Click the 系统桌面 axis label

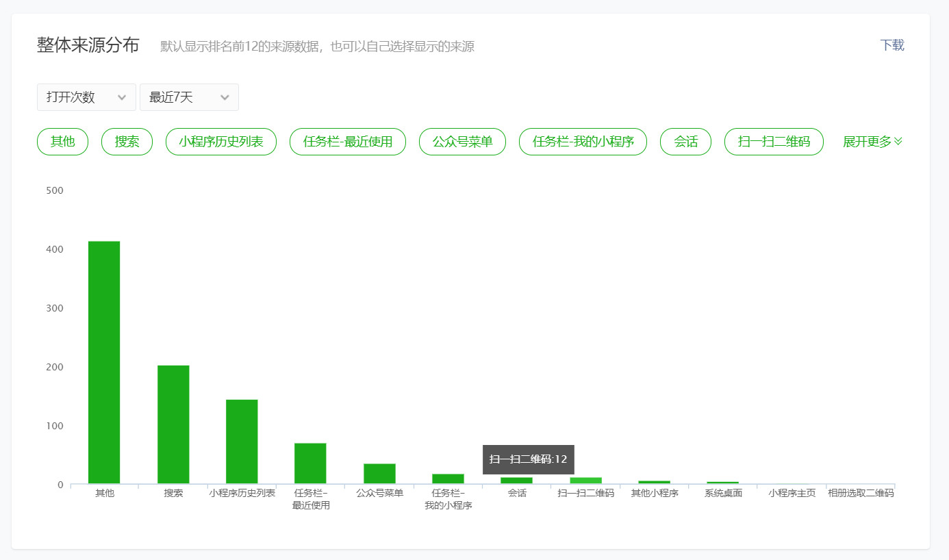coord(723,493)
